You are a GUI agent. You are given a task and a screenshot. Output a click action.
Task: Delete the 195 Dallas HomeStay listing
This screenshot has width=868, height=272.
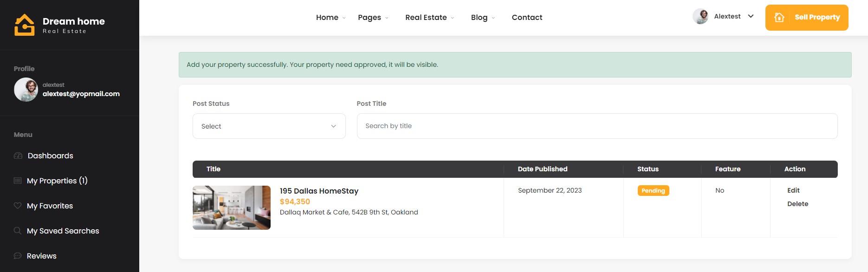point(797,204)
